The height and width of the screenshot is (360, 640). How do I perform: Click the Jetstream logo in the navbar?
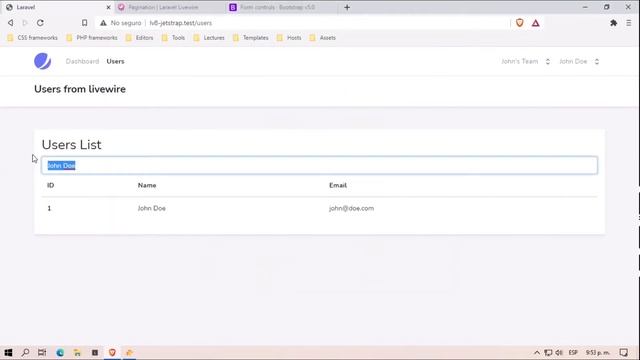42,61
